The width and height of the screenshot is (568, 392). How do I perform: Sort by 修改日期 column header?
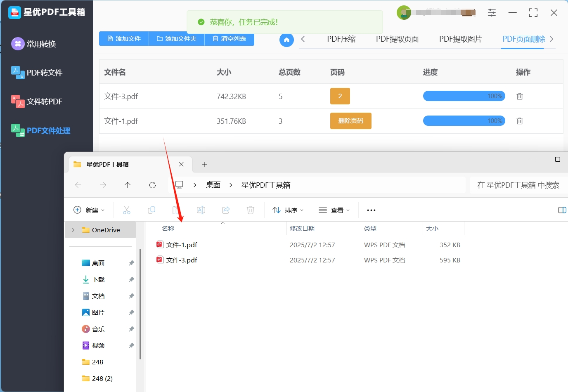(x=302, y=228)
